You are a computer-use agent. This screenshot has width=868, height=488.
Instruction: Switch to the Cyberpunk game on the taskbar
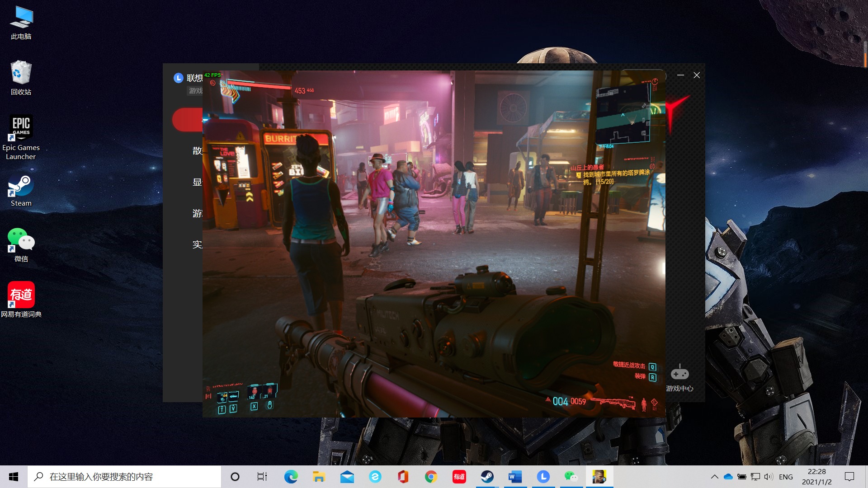click(599, 477)
